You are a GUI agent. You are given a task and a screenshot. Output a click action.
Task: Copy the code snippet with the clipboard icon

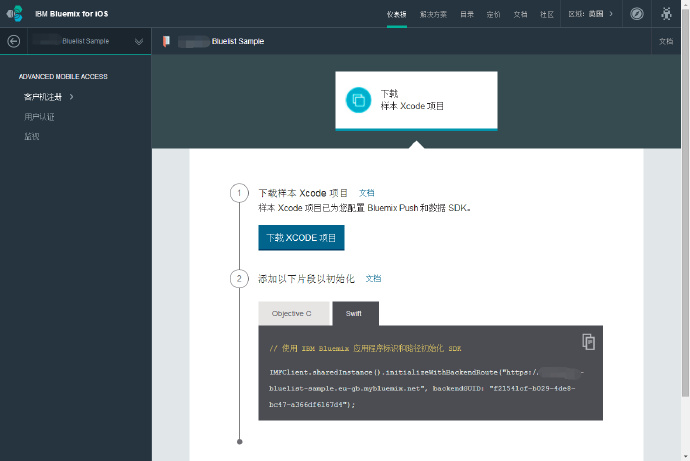[x=588, y=342]
